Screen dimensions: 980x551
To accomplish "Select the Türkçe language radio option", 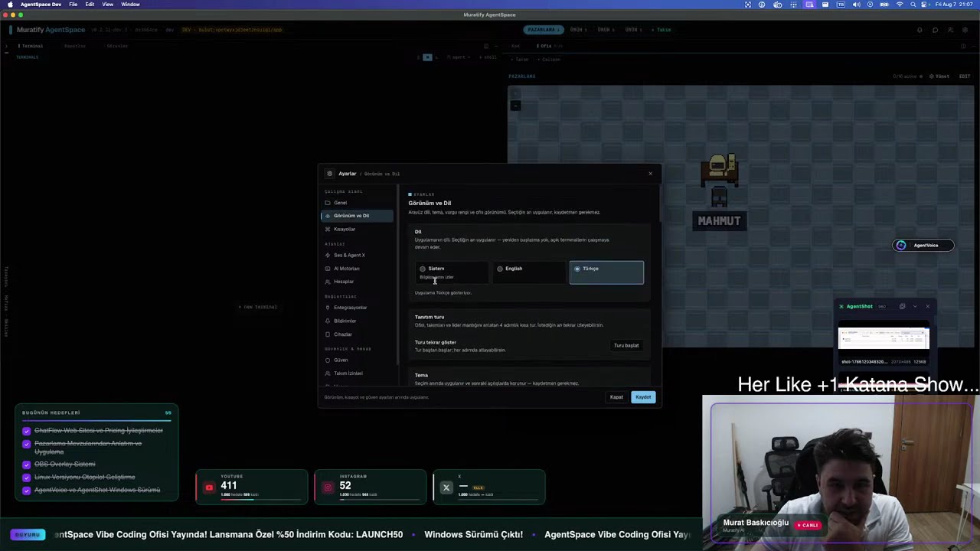I will click(x=606, y=272).
